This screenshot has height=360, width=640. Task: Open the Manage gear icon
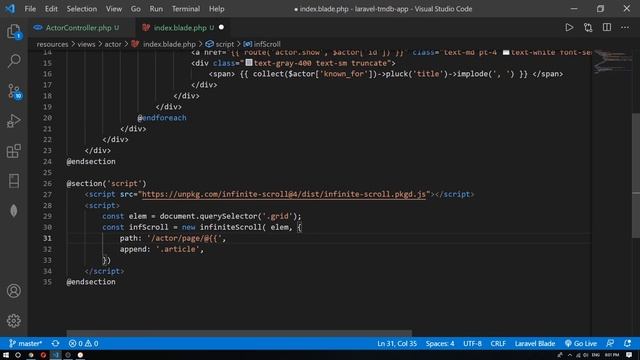point(13,321)
